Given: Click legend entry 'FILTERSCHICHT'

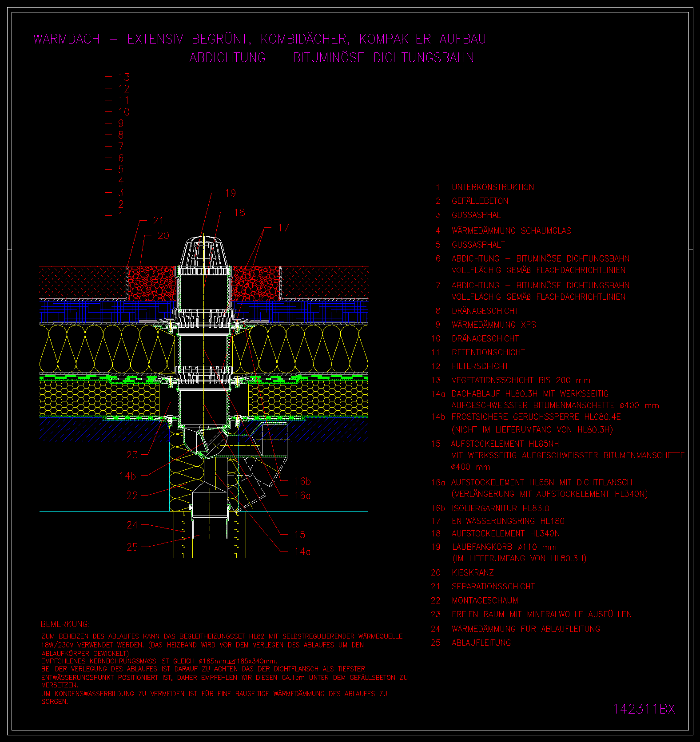Looking at the screenshot, I should [x=480, y=366].
